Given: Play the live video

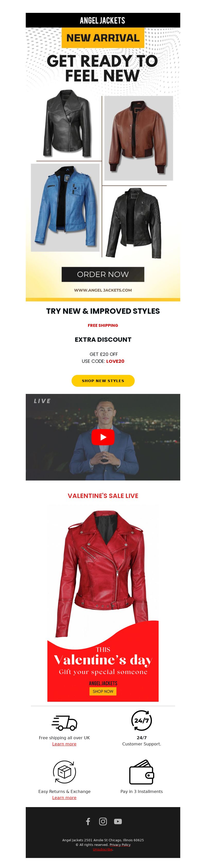Looking at the screenshot, I should click(103, 437).
